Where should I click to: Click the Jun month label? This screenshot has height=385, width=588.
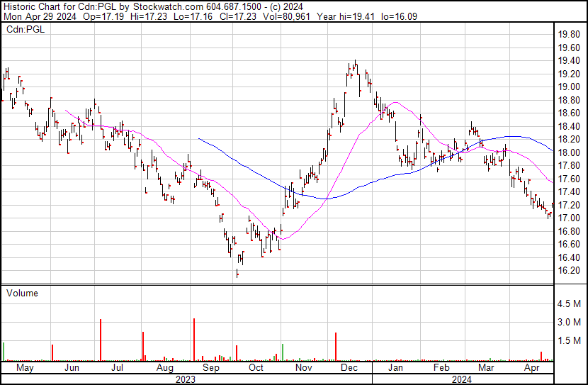click(x=72, y=367)
